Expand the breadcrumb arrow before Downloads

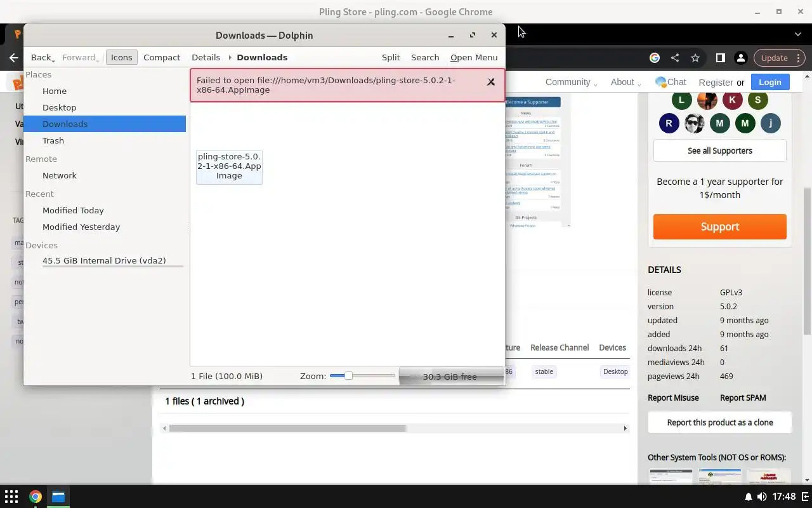pyautogui.click(x=230, y=57)
